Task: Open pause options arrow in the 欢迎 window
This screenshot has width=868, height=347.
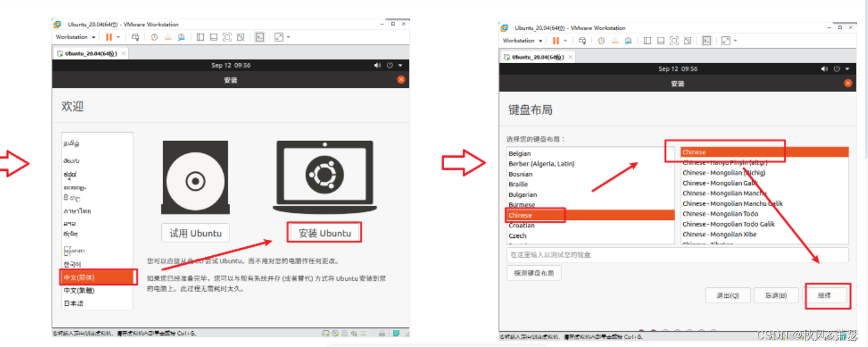Action: pos(119,37)
